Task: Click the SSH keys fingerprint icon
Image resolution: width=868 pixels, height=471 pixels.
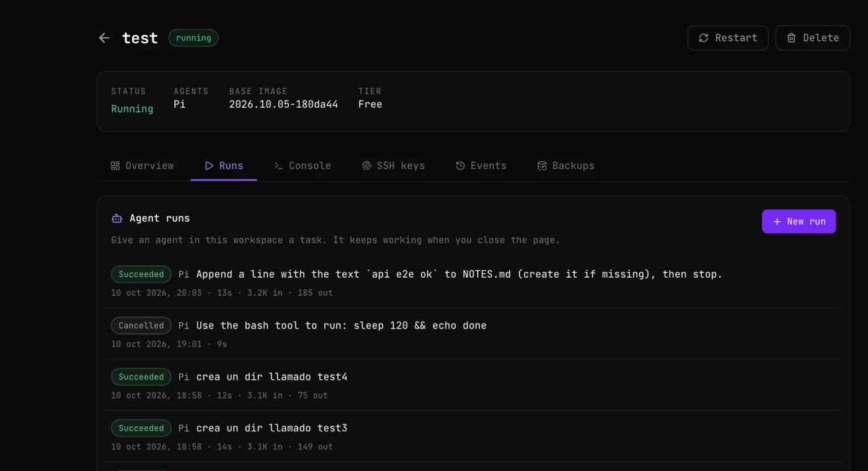Action: [367, 165]
